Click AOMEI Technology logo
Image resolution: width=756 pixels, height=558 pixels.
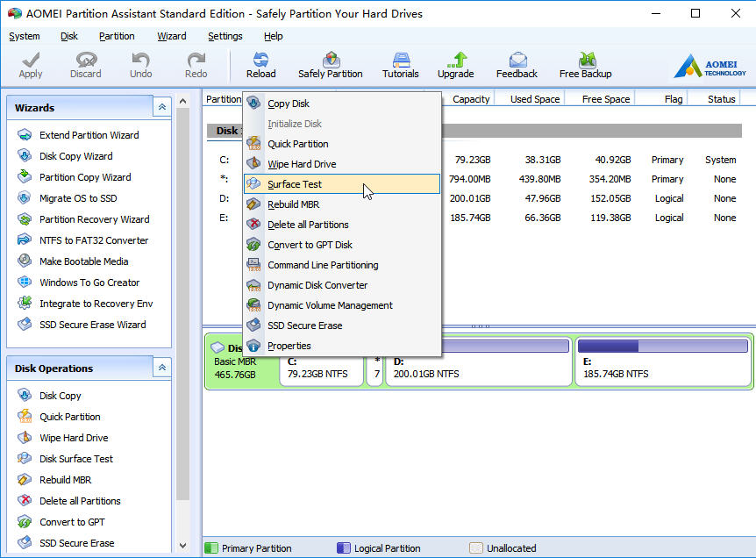click(x=710, y=67)
